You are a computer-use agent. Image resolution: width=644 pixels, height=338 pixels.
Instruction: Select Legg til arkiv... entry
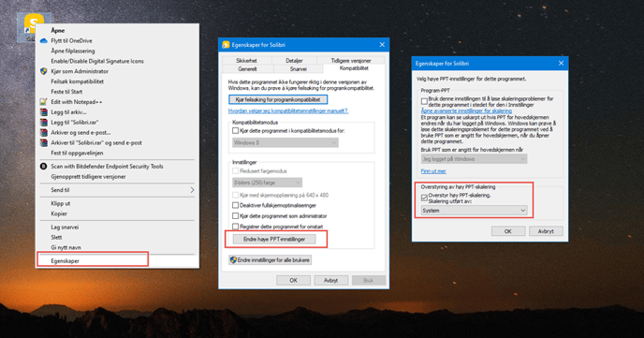click(68, 112)
